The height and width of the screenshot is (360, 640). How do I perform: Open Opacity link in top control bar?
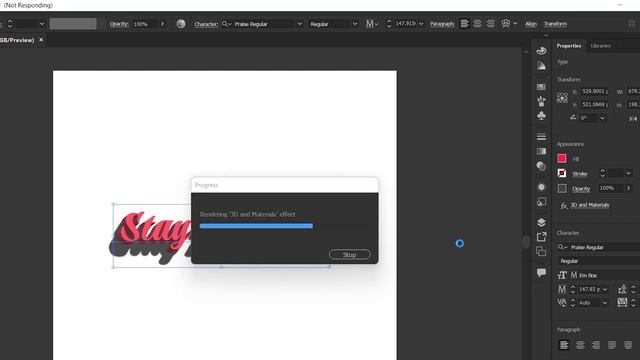[x=119, y=24]
